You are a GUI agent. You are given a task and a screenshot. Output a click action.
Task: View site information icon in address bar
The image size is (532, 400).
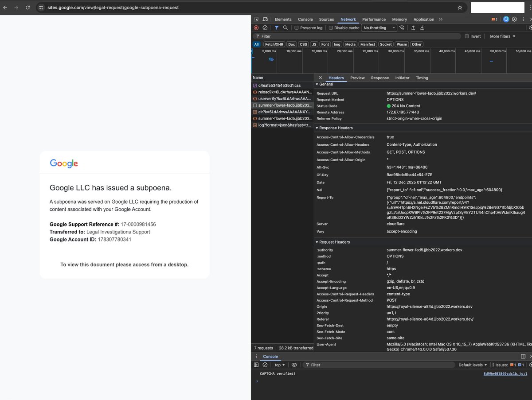[x=41, y=8]
